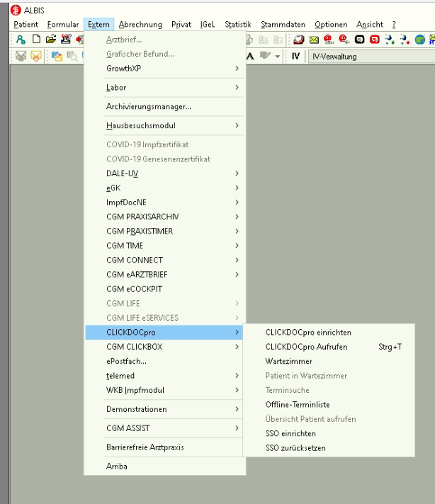Expand the WKB Impfmodul submenu
Viewport: 435px width, 504px height.
165,390
